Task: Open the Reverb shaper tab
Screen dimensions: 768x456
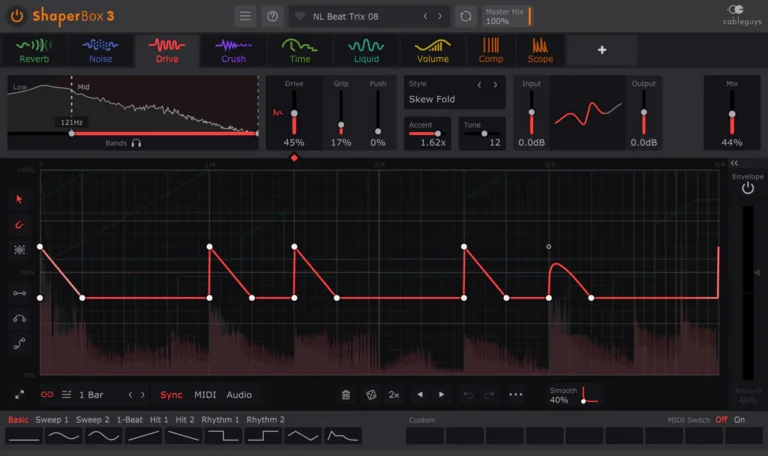Action: pos(34,50)
